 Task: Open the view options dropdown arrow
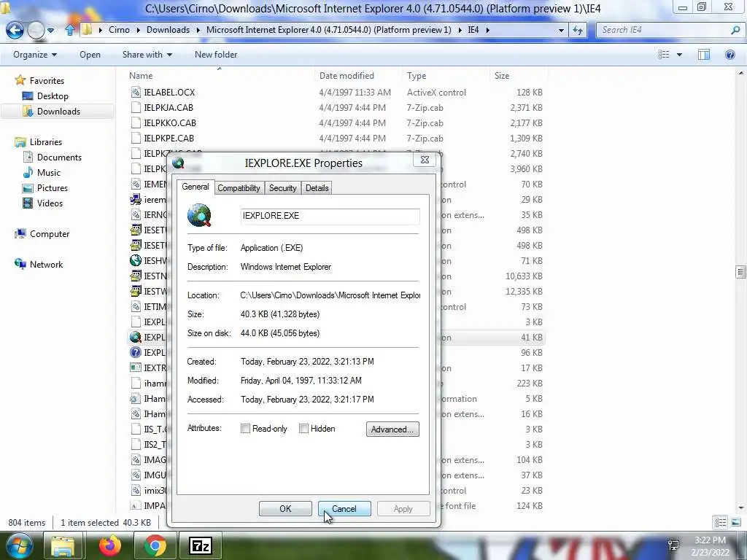pos(679,55)
